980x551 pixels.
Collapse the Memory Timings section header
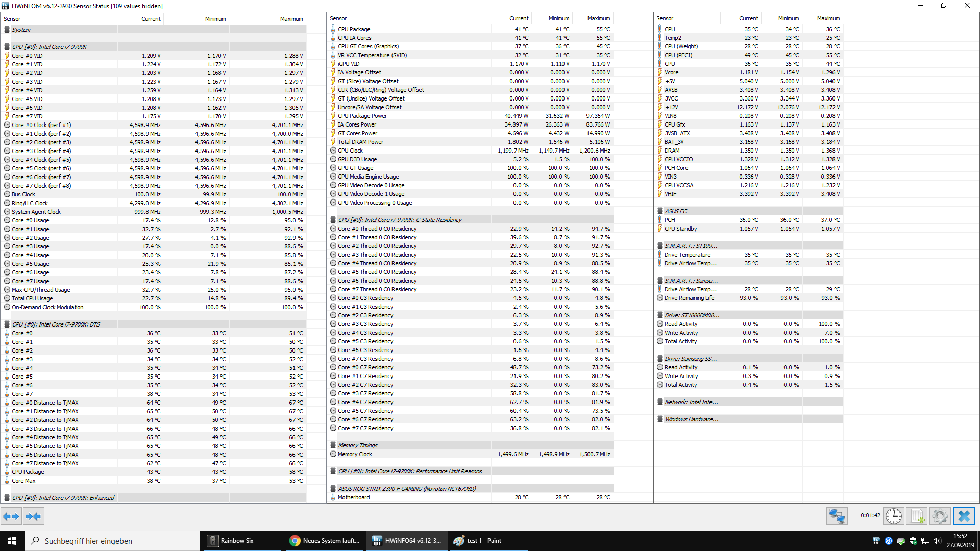click(357, 445)
